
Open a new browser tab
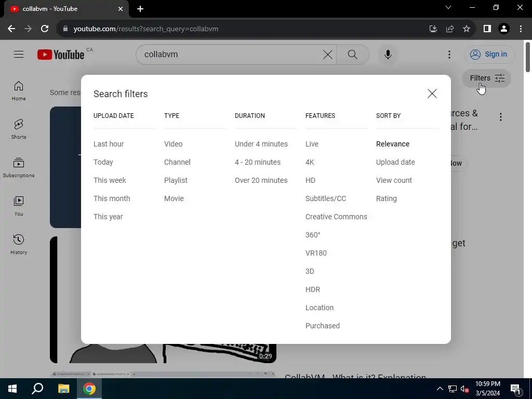tap(140, 9)
